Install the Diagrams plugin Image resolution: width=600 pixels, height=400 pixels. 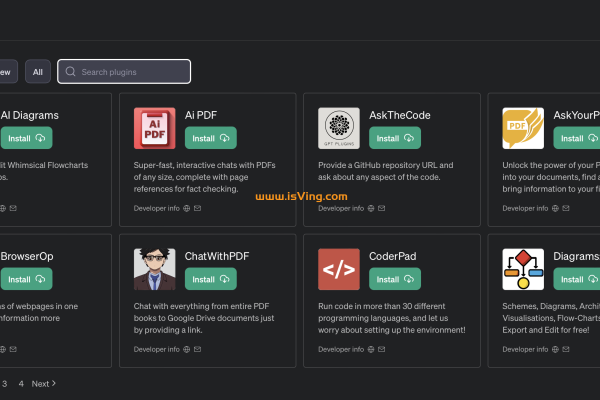click(x=577, y=279)
